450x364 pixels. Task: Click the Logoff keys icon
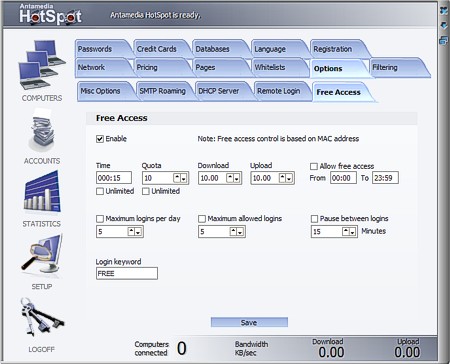pyautogui.click(x=42, y=317)
